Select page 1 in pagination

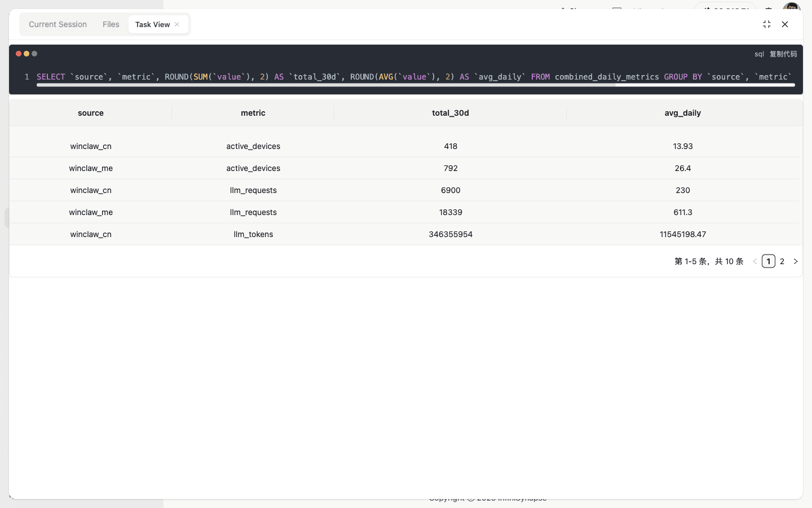(x=769, y=261)
